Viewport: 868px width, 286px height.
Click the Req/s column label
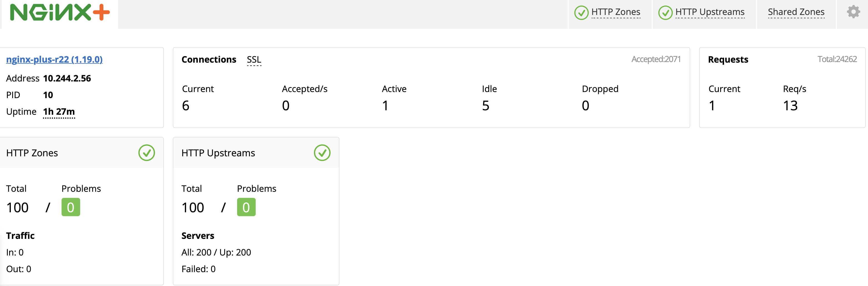(x=795, y=89)
